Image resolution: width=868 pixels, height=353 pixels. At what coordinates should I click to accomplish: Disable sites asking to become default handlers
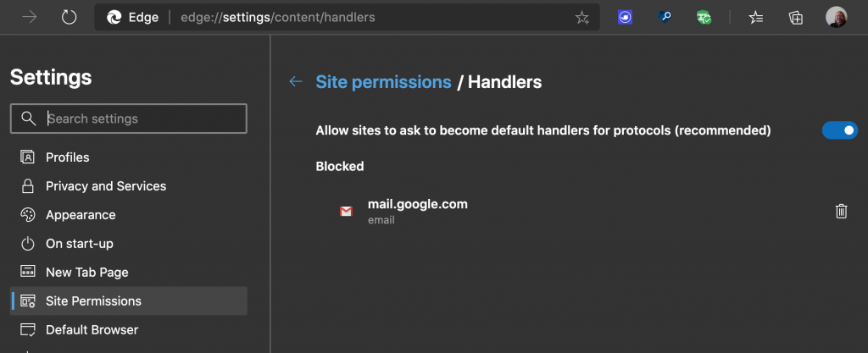tap(839, 130)
